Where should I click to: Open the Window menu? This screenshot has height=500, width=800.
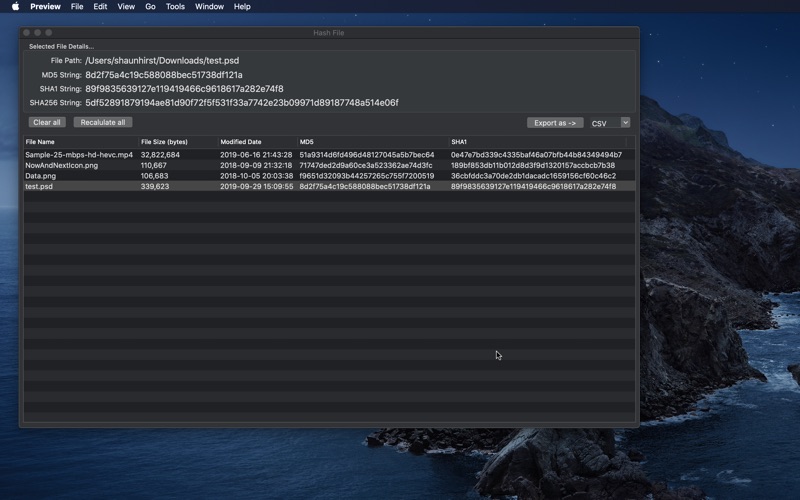pyautogui.click(x=209, y=7)
